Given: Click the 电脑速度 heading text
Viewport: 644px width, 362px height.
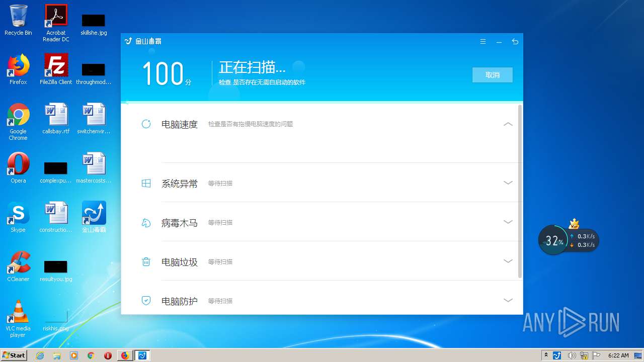Looking at the screenshot, I should pos(180,124).
